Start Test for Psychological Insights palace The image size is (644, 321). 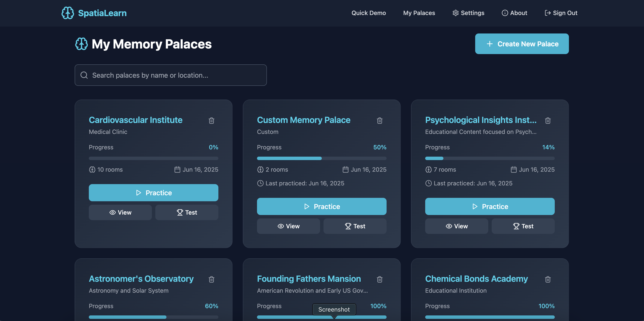tap(523, 226)
